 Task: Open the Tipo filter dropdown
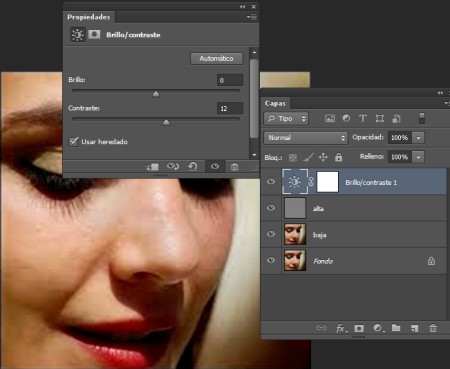point(286,118)
